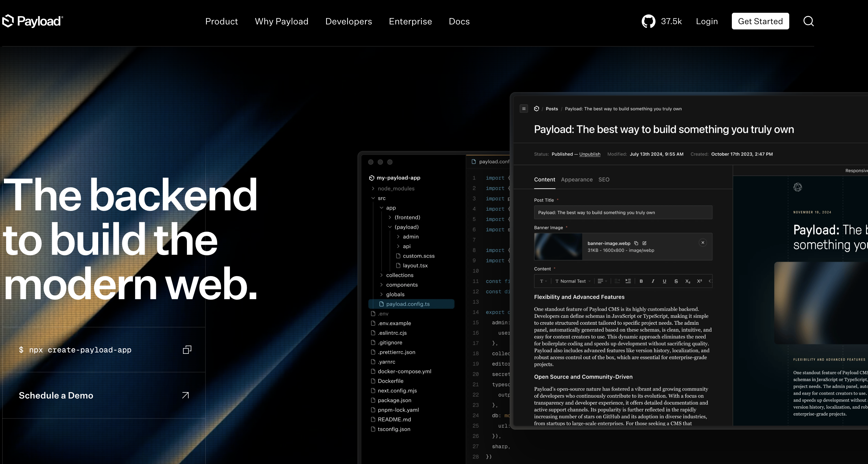Switch to the Content tab
This screenshot has height=464, width=868.
(545, 179)
